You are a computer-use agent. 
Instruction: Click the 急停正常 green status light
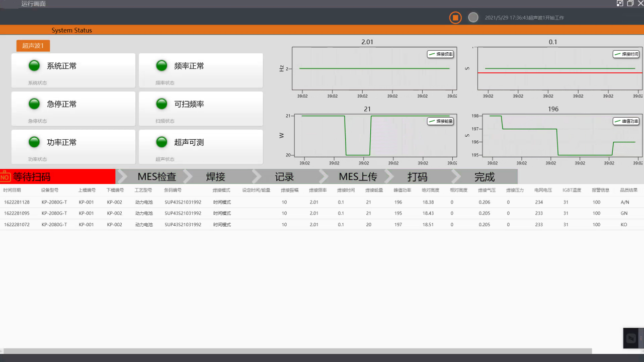click(34, 104)
